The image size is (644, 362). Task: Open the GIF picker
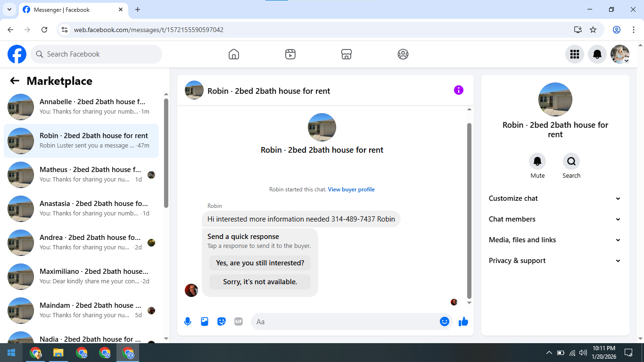(239, 322)
